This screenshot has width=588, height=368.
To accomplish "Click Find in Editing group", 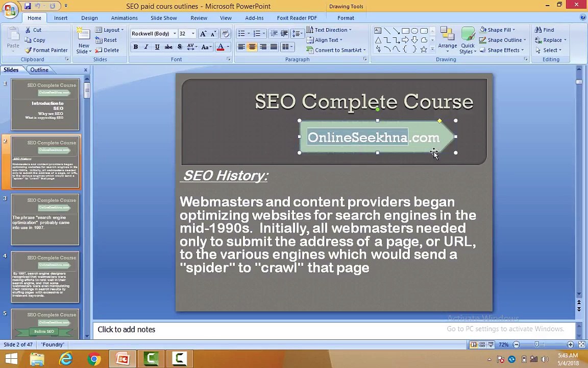I will coord(545,30).
